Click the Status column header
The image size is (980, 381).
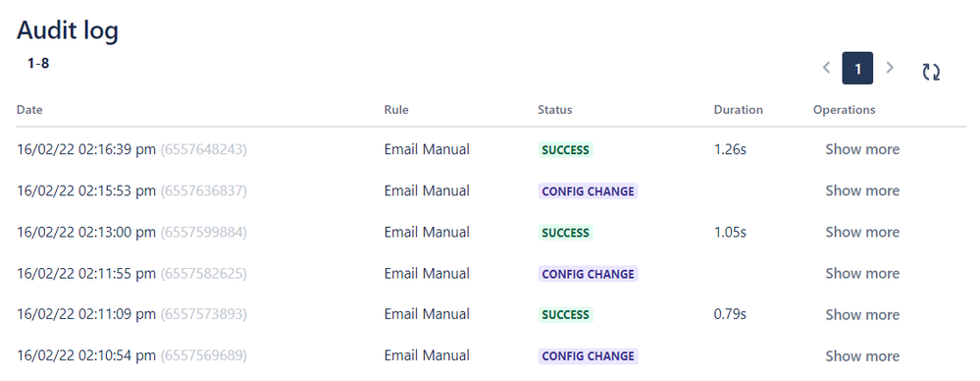555,109
